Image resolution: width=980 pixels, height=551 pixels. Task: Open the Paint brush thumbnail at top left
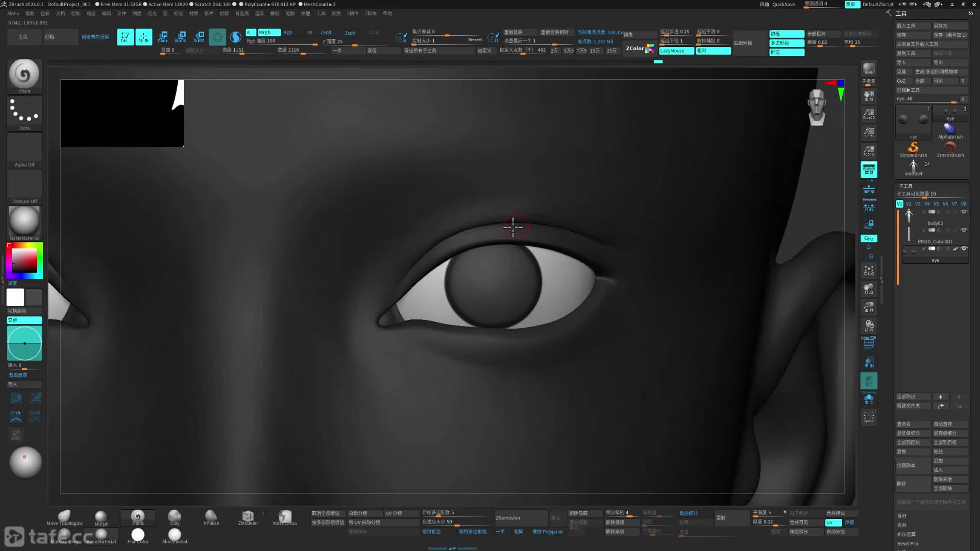[x=24, y=76]
